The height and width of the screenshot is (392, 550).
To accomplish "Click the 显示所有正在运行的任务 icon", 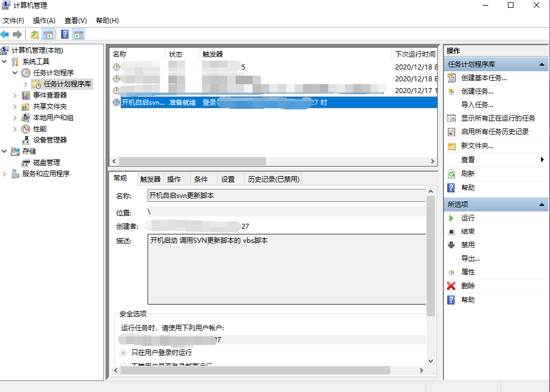I will tap(452, 118).
